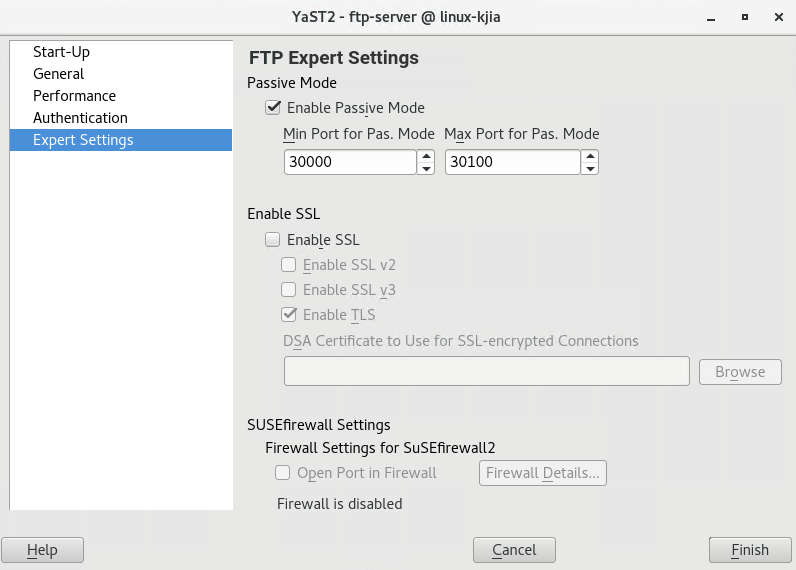Image resolution: width=796 pixels, height=570 pixels.
Task: Toggle Enable Passive Mode checkbox
Action: pos(273,108)
